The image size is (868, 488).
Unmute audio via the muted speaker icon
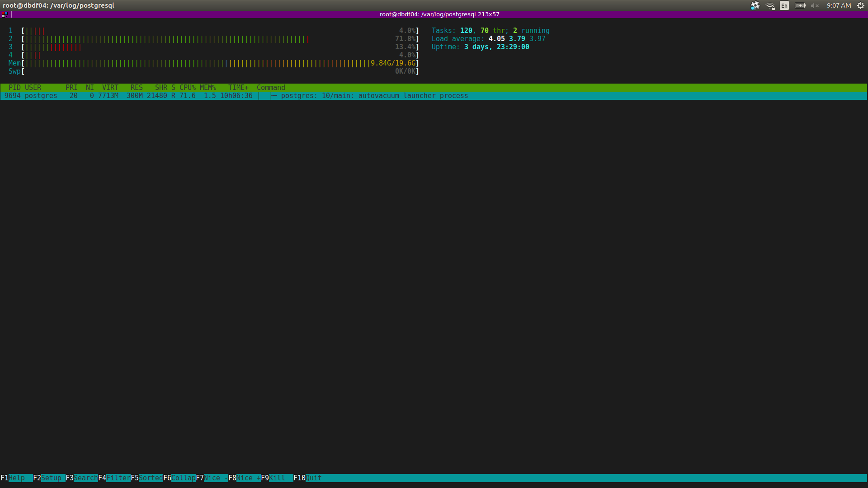pyautogui.click(x=815, y=5)
